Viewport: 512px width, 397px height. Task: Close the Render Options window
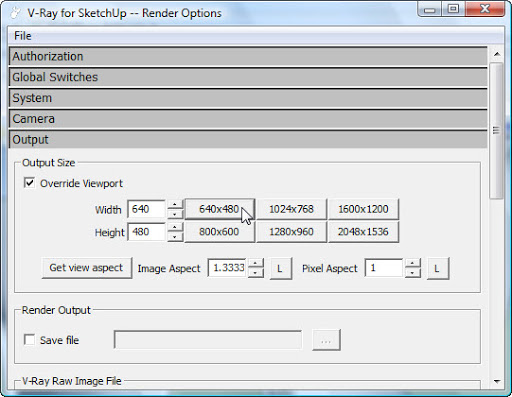pyautogui.click(x=485, y=9)
